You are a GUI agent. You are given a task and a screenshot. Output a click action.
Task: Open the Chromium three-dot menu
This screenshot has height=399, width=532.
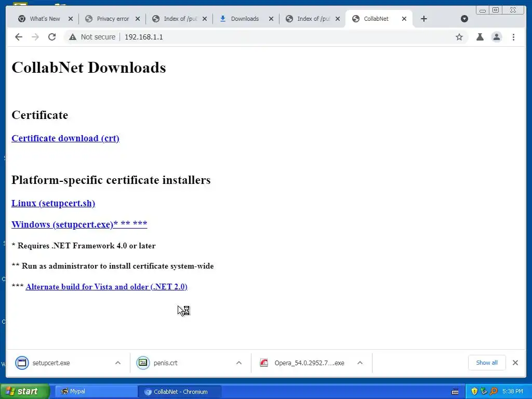pos(513,37)
